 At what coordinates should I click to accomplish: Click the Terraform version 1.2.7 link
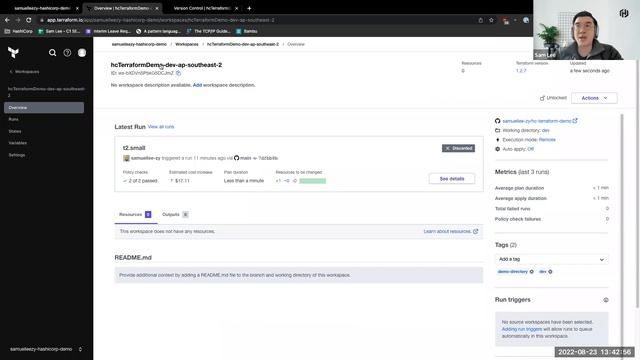tap(521, 71)
